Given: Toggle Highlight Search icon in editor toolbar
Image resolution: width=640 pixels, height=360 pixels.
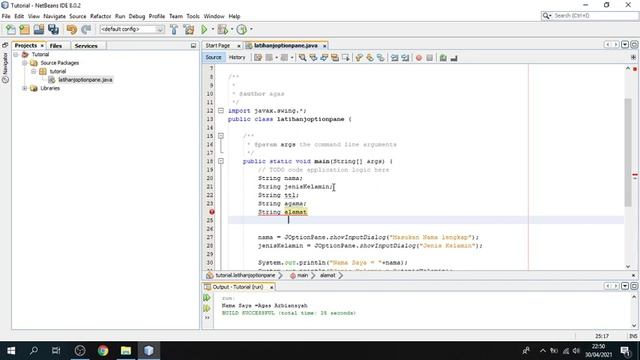Looking at the screenshot, I should tap(335, 58).
